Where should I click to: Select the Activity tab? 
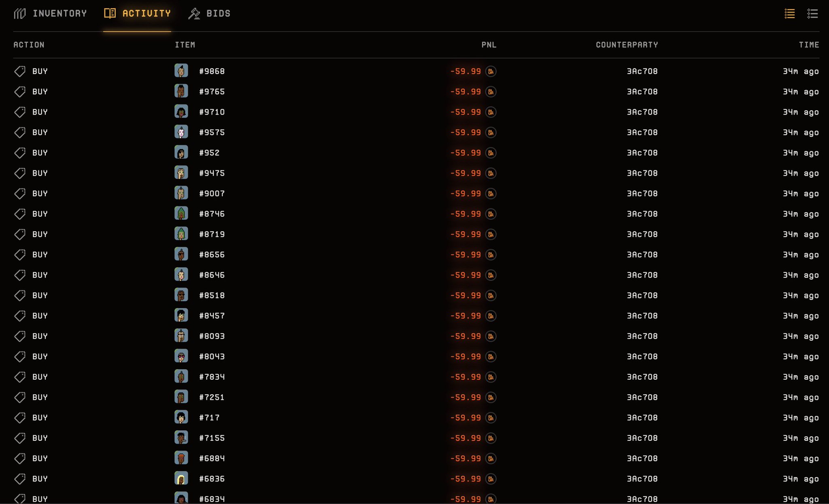pos(137,13)
